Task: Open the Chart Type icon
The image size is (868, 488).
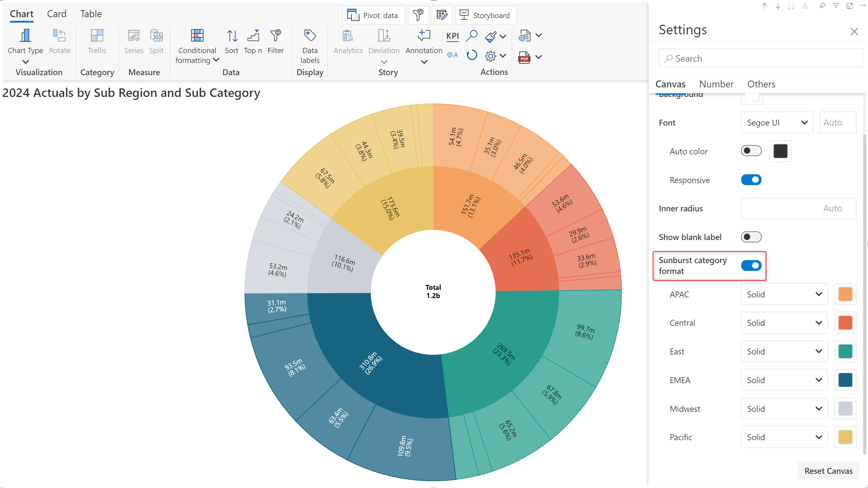Action: [25, 35]
